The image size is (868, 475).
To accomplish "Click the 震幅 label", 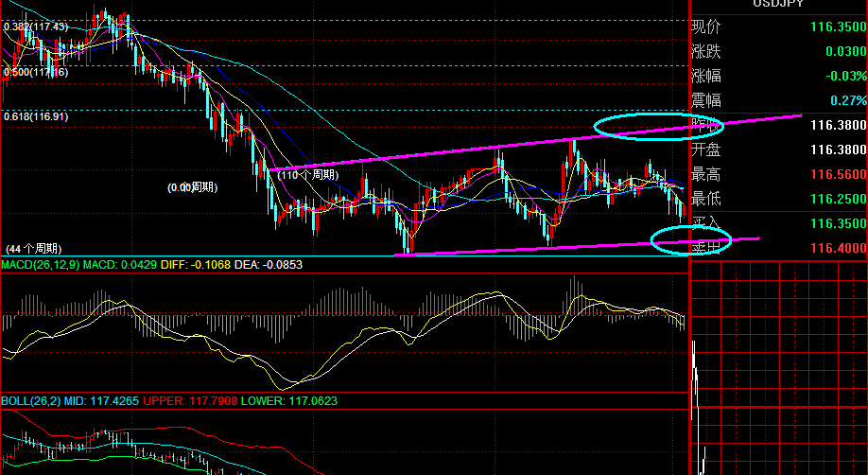I will pos(705,101).
